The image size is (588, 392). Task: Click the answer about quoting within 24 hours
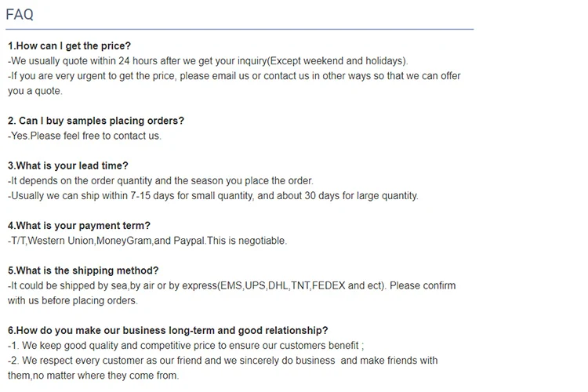coord(208,60)
